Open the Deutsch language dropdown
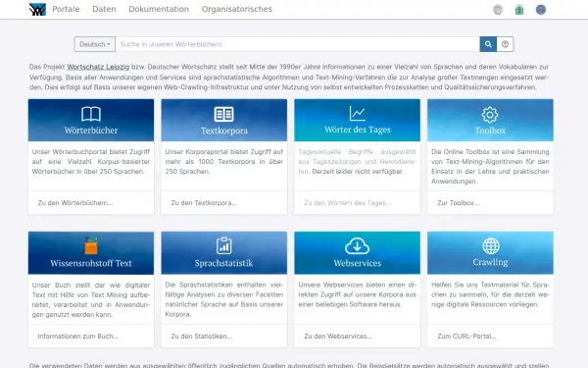 click(x=94, y=44)
